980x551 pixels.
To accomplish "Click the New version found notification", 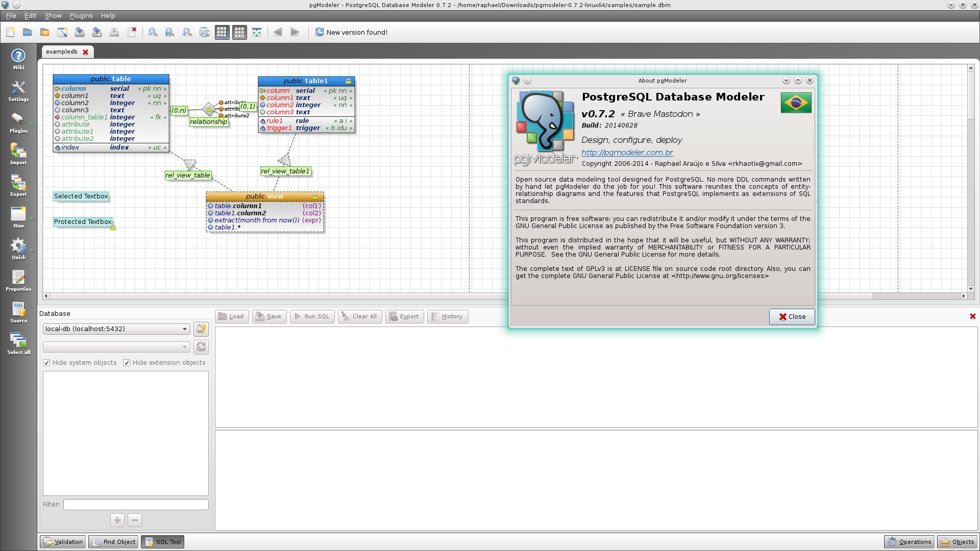I will [x=351, y=32].
